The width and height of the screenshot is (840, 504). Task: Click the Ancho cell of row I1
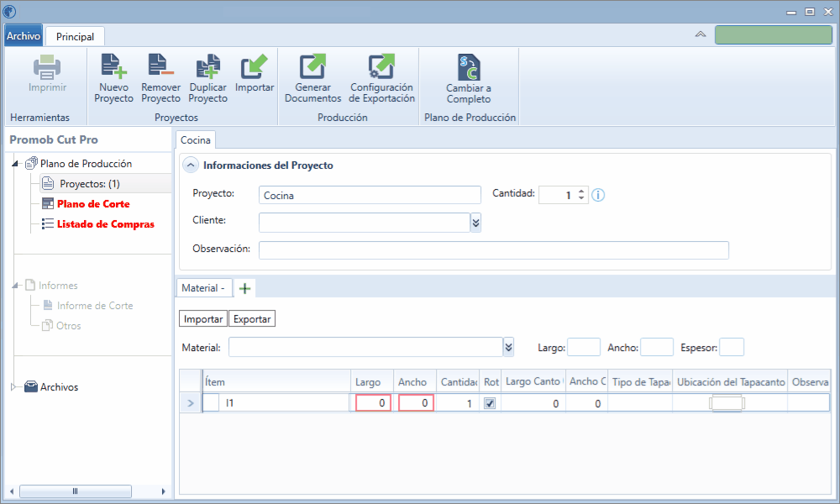click(x=416, y=402)
